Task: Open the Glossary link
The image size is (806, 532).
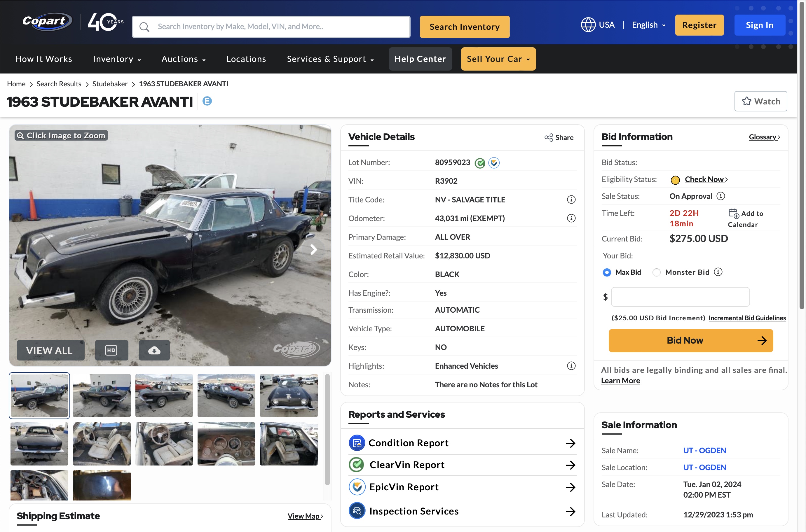Action: [x=764, y=137]
